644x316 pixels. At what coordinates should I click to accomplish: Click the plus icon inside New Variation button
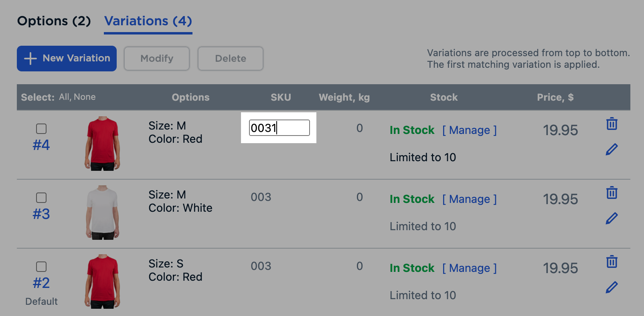click(30, 59)
